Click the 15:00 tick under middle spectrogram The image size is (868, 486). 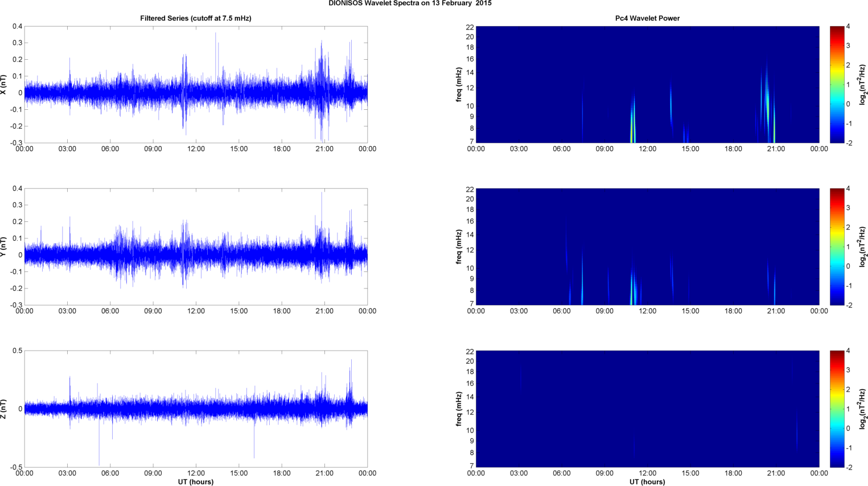click(690, 311)
